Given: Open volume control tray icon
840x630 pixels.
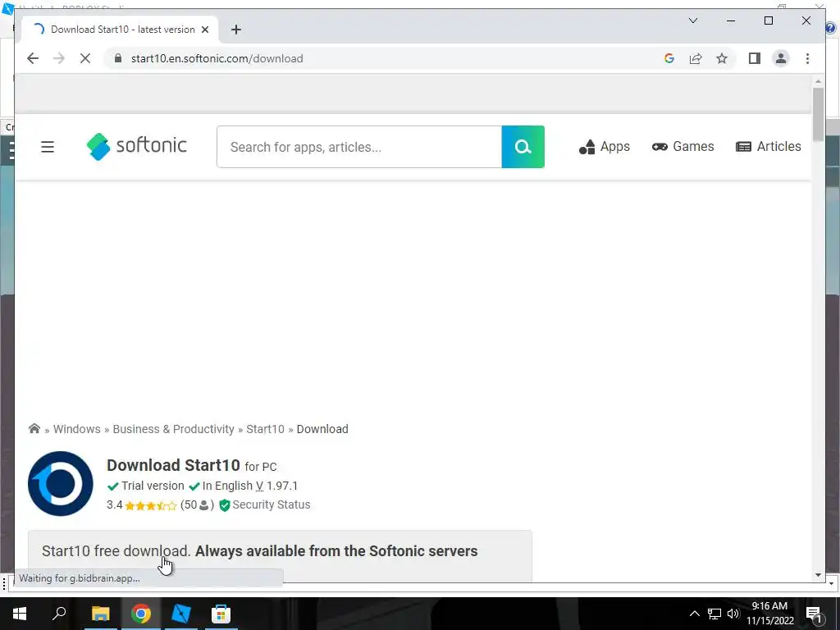Looking at the screenshot, I should [x=733, y=614].
